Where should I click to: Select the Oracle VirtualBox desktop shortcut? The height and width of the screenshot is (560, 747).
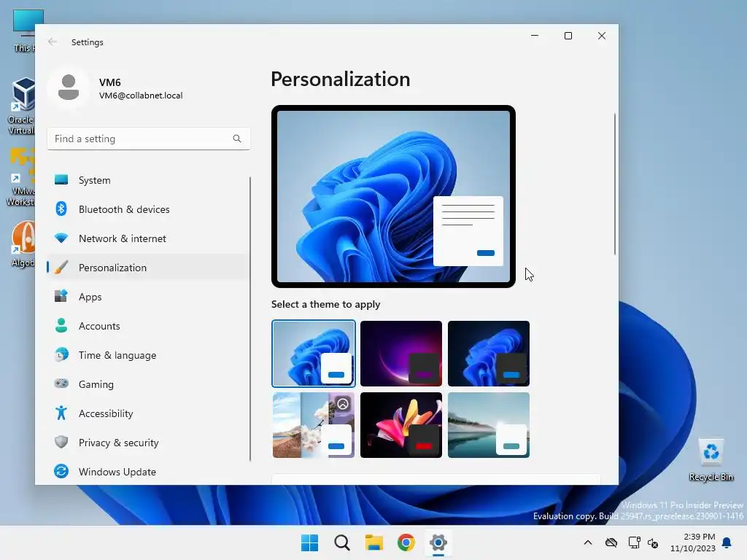tap(21, 106)
